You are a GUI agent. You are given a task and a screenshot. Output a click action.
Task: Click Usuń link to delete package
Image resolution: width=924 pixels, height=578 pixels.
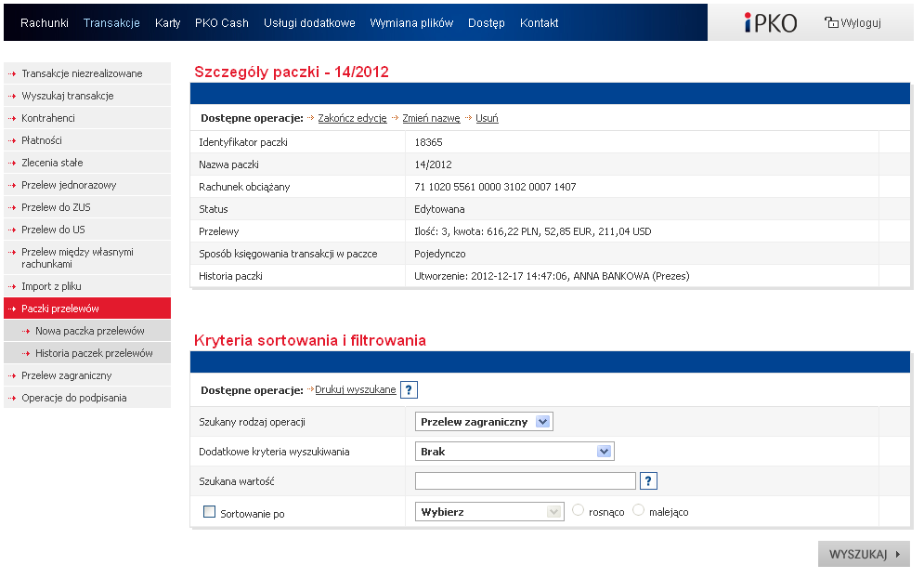click(487, 118)
